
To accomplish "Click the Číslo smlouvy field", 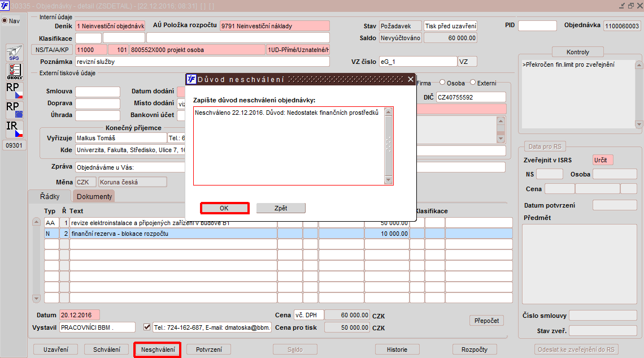I will tap(603, 315).
